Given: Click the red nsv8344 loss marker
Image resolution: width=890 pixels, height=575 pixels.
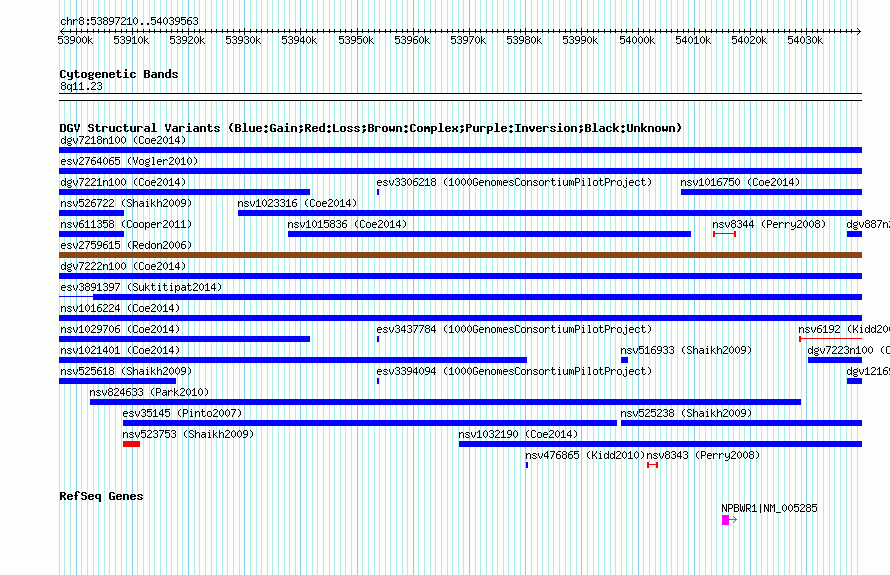Looking at the screenshot, I should coord(725,234).
